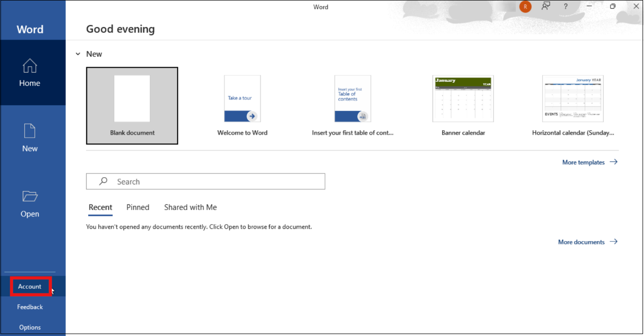The image size is (644, 336).
Task: Collapse the New section chevron
Action: [78, 54]
